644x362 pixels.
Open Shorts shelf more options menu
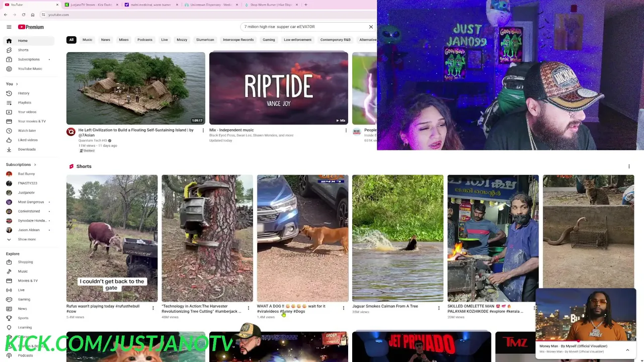pos(629,166)
